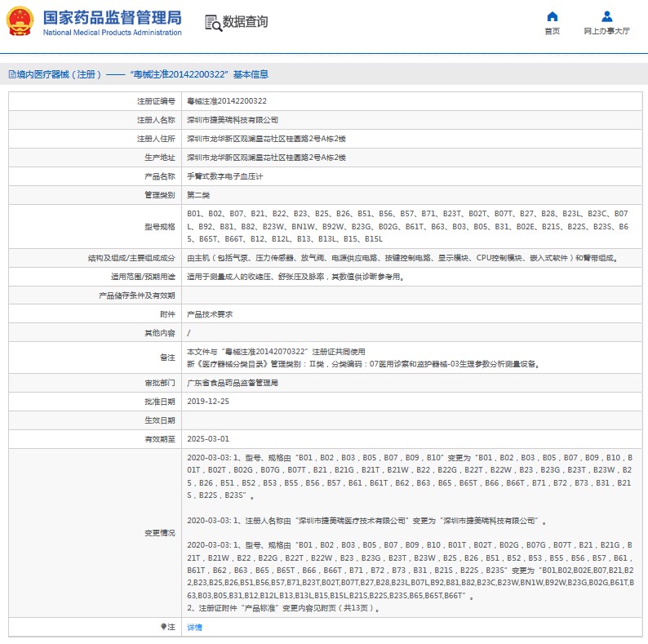Select registration number 粤械注准20142200322 value
Image resolution: width=648 pixels, height=644 pixels.
(x=227, y=101)
